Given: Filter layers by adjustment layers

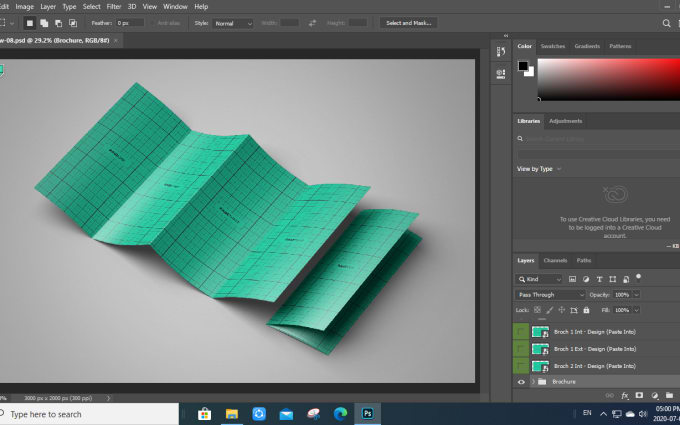Looking at the screenshot, I should pos(586,279).
